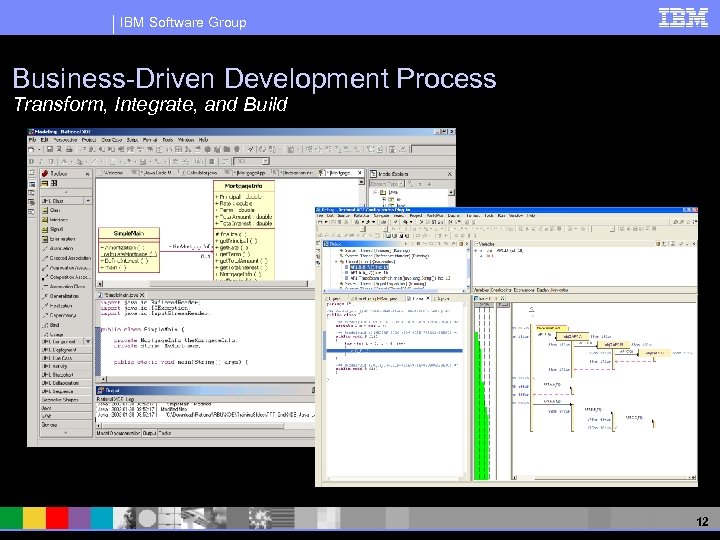Select Enumeration tool in Toolbox

coord(58,239)
